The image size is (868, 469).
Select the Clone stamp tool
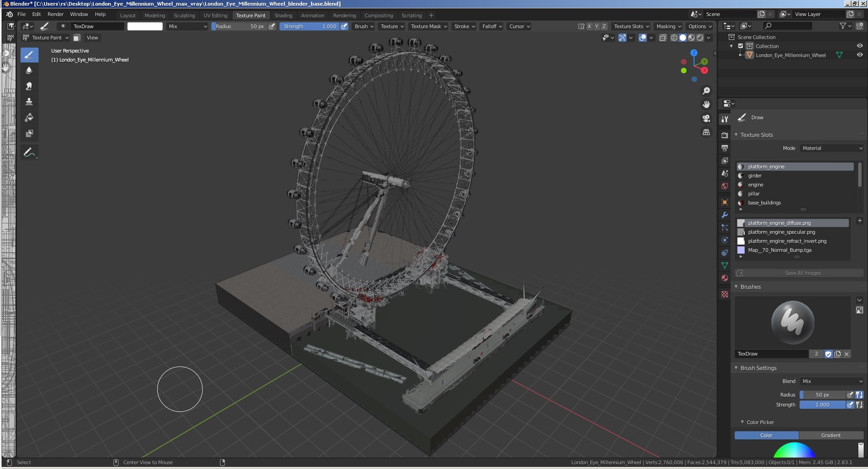(x=29, y=102)
